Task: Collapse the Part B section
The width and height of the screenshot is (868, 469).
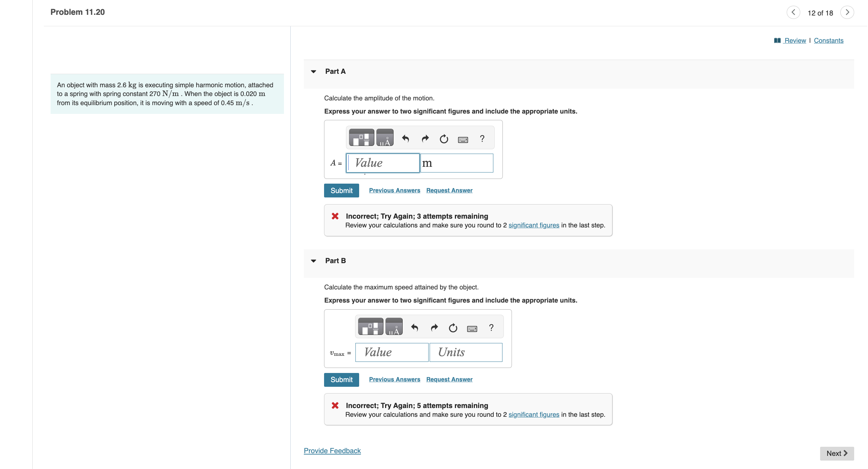Action: 314,261
